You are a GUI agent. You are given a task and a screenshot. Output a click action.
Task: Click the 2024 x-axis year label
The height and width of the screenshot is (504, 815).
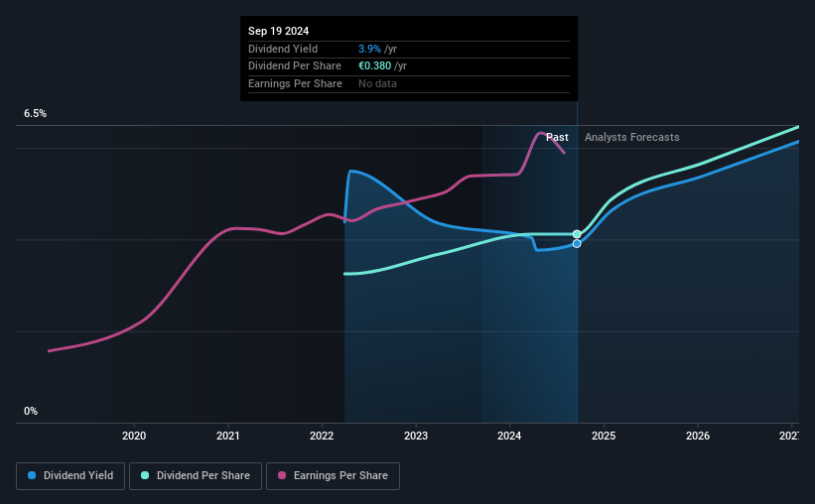click(509, 436)
